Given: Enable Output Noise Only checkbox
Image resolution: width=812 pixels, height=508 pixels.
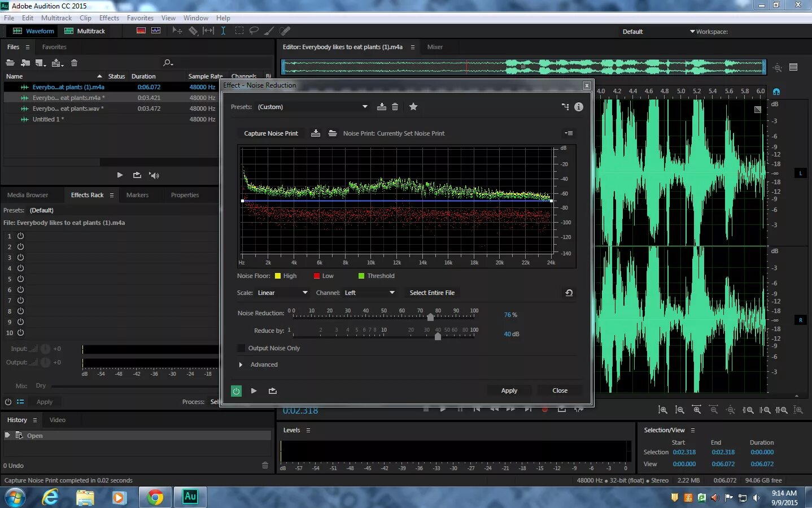Looking at the screenshot, I should pos(241,348).
